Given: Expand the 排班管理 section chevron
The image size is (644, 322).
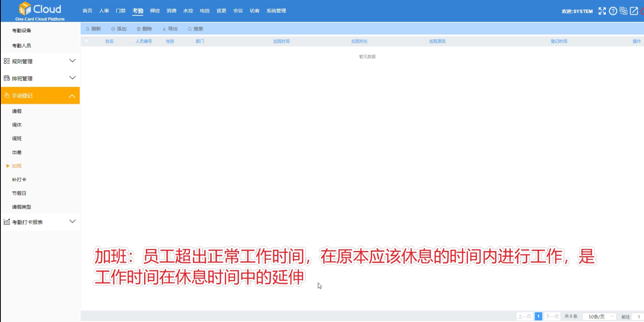Looking at the screenshot, I should (x=72, y=78).
